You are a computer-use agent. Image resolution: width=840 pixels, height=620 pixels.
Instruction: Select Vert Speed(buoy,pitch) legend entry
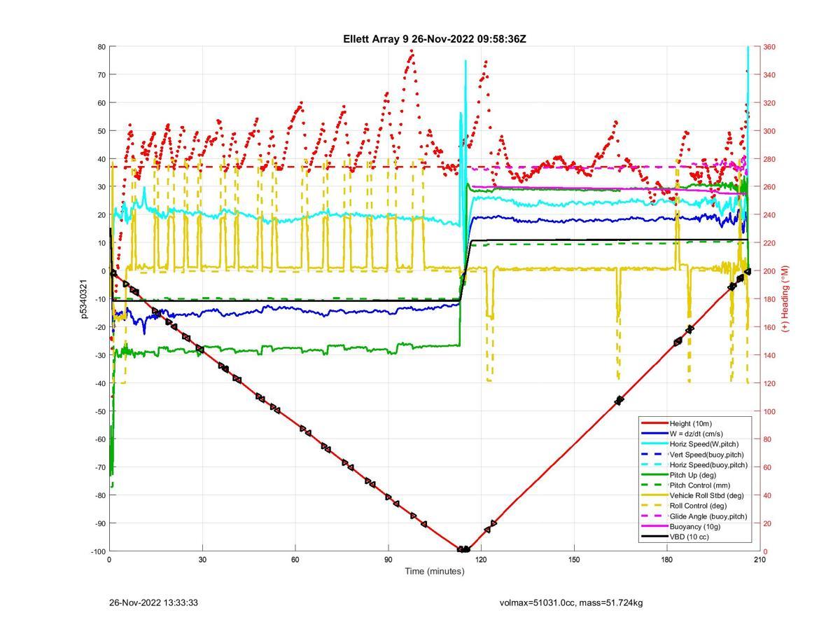tap(695, 454)
